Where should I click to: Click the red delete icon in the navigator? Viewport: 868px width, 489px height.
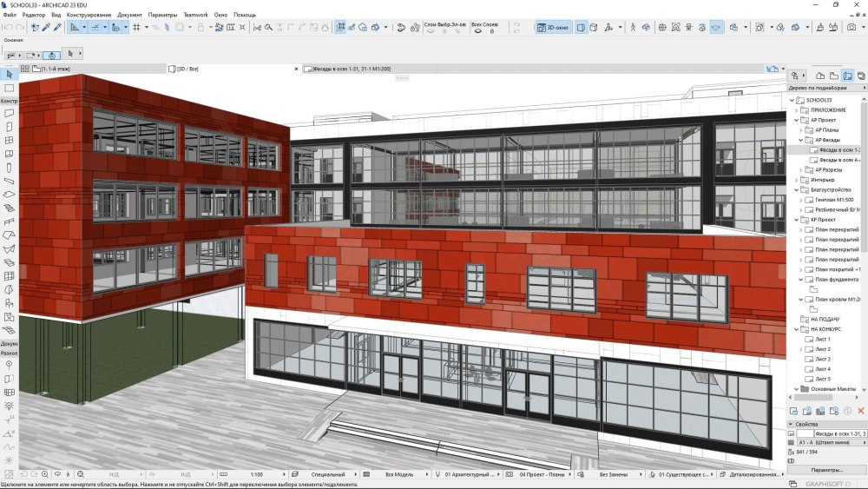[860, 410]
